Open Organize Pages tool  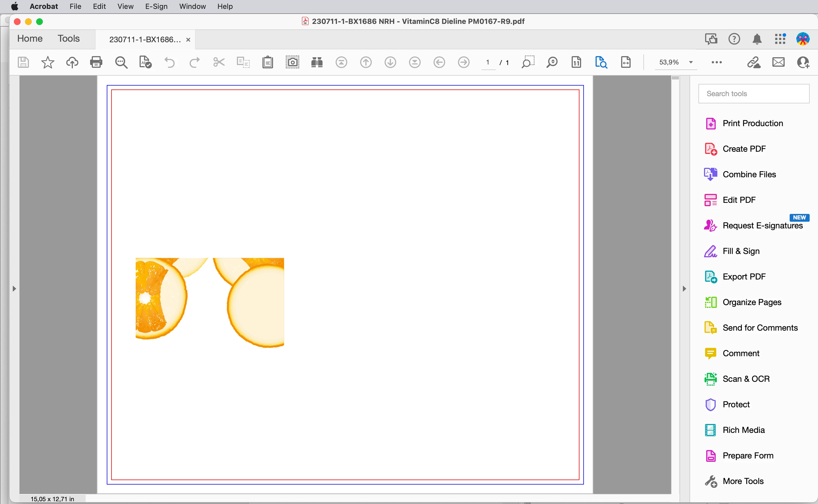tap(752, 302)
